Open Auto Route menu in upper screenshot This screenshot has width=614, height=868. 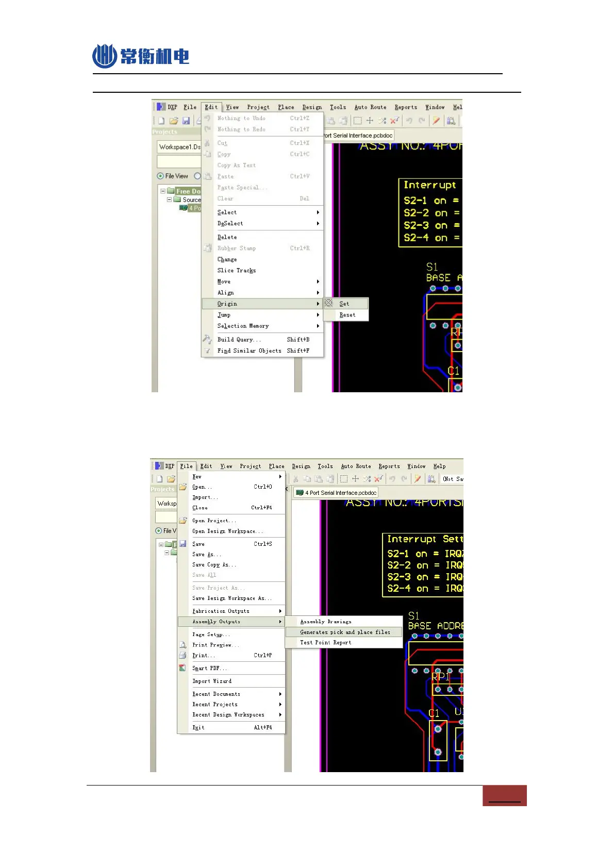[x=370, y=107]
